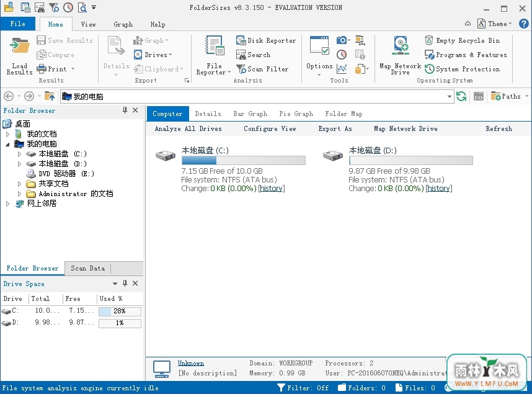Screen dimensions: 532x394
Task: Open System Protection
Action: pyautogui.click(x=462, y=69)
